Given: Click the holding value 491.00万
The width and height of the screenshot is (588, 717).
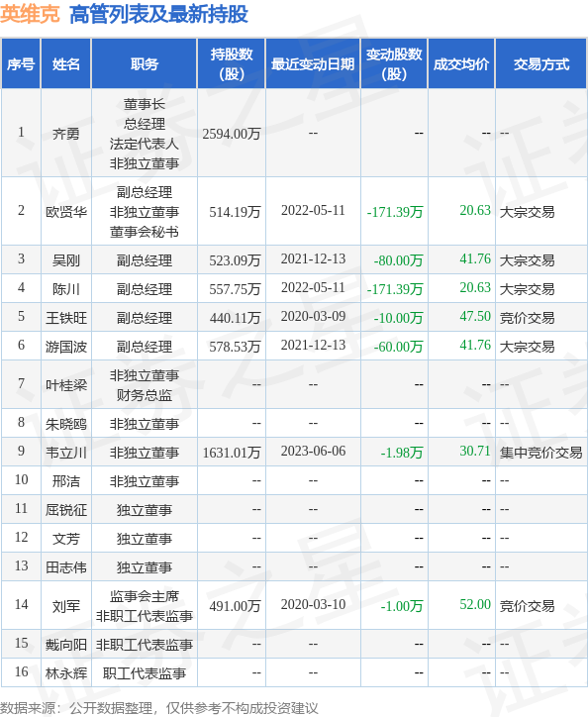Looking at the screenshot, I should [x=235, y=606].
